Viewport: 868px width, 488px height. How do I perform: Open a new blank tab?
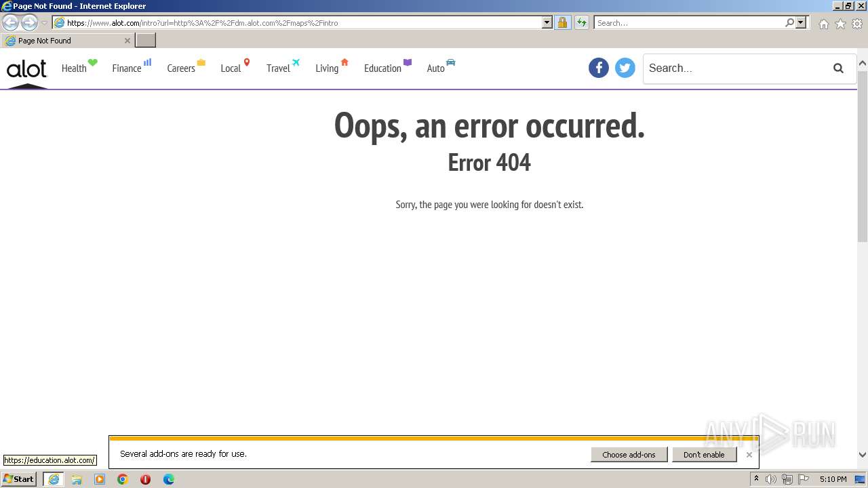pyautogui.click(x=146, y=41)
